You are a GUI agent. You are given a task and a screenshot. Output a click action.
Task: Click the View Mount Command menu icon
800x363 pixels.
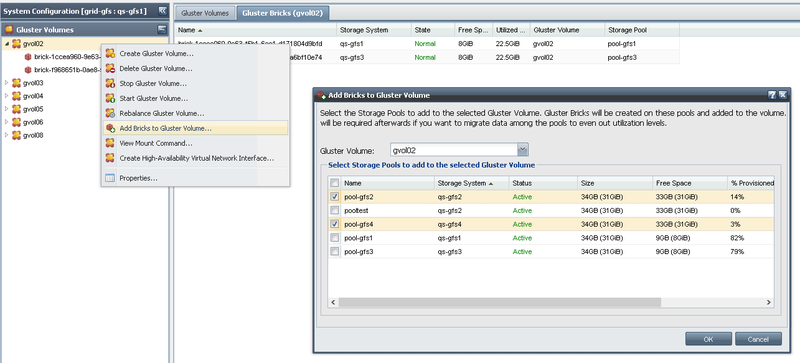pyautogui.click(x=110, y=143)
